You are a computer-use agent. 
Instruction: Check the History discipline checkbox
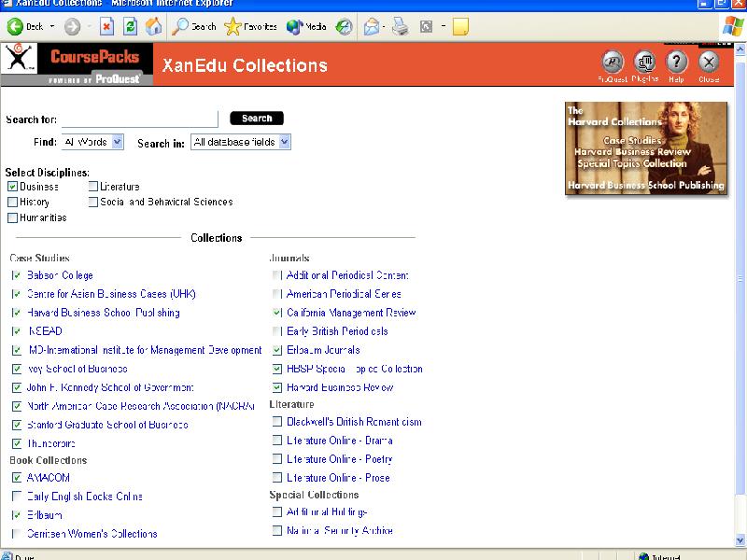[13, 202]
